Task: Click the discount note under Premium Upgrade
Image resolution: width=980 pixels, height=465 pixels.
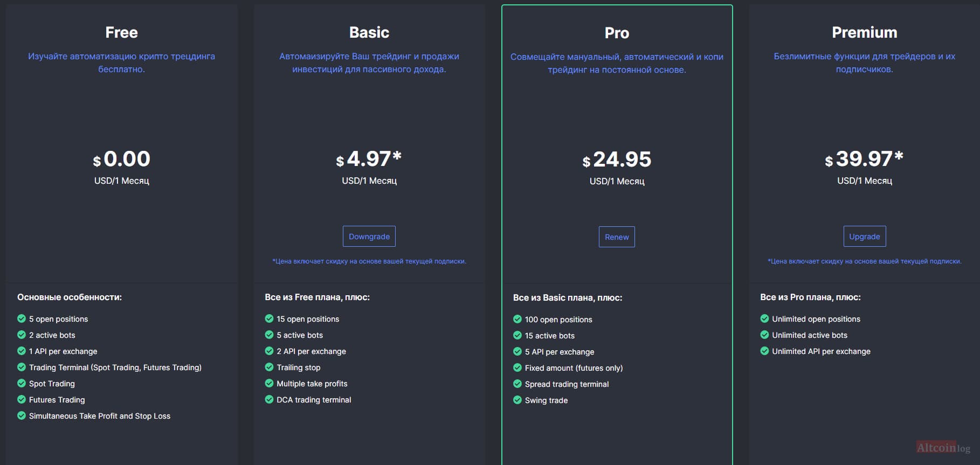Action: click(x=865, y=261)
